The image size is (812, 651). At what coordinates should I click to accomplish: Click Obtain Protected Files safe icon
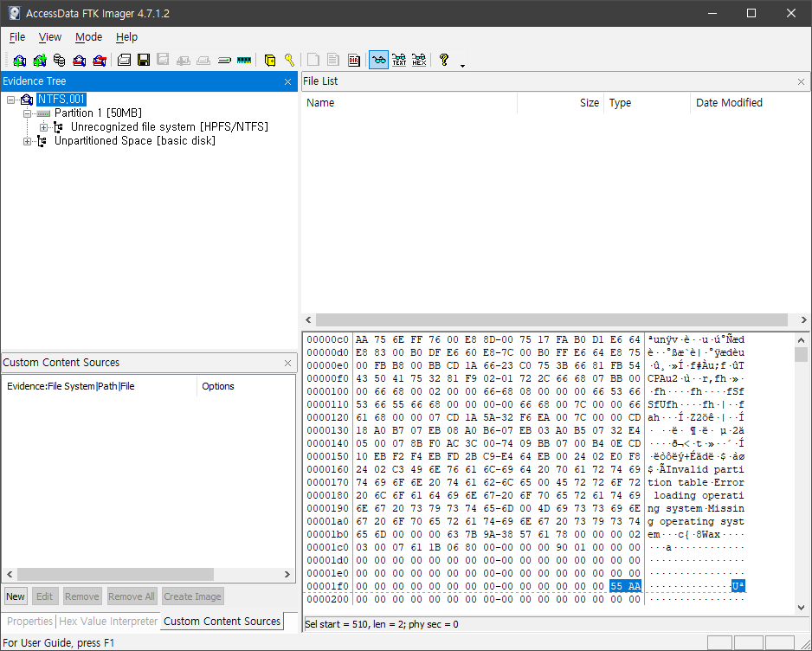(270, 60)
